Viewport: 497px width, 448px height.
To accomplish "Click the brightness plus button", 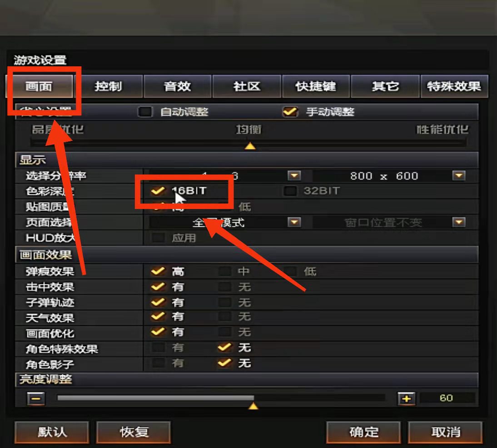I will coord(406,398).
